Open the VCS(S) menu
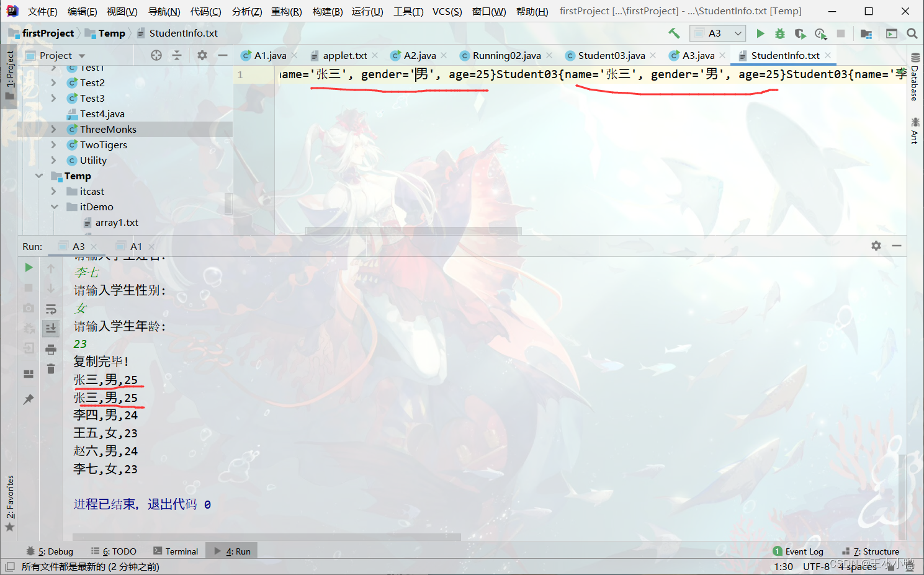The height and width of the screenshot is (575, 924). click(447, 12)
